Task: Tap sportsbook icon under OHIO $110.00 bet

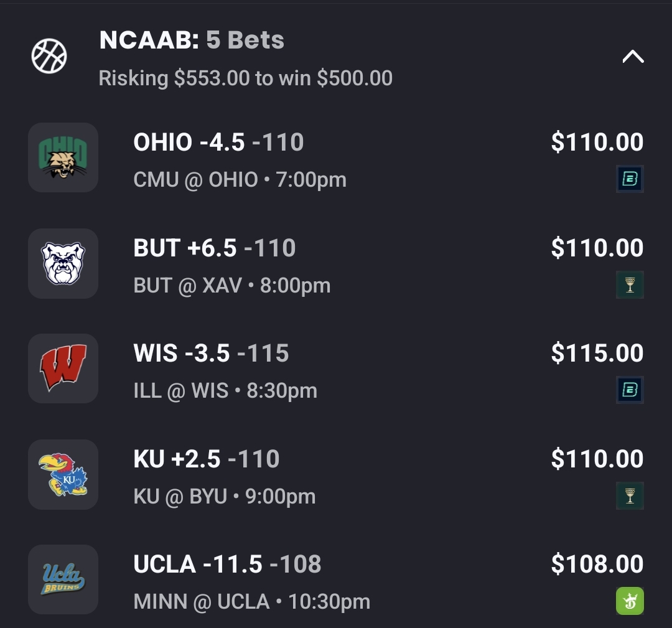Action: 630,179
